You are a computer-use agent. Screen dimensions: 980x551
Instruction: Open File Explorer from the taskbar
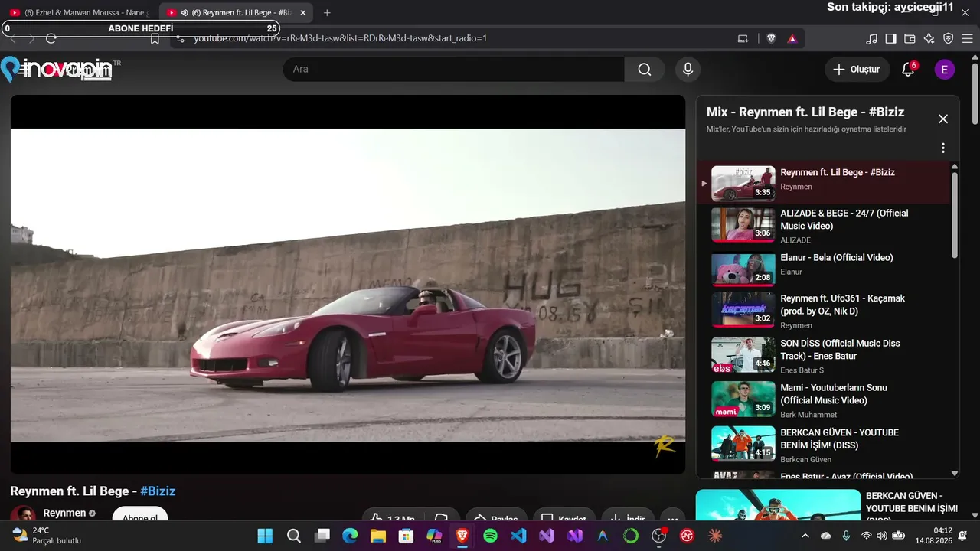[378, 536]
